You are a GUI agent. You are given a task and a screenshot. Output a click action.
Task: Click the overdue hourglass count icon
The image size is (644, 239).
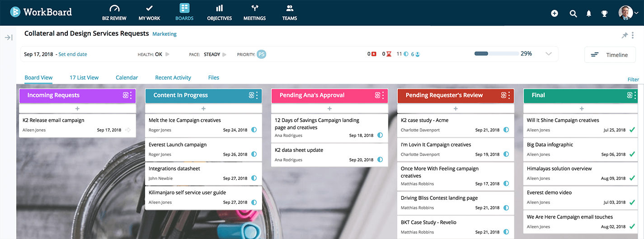coord(389,54)
